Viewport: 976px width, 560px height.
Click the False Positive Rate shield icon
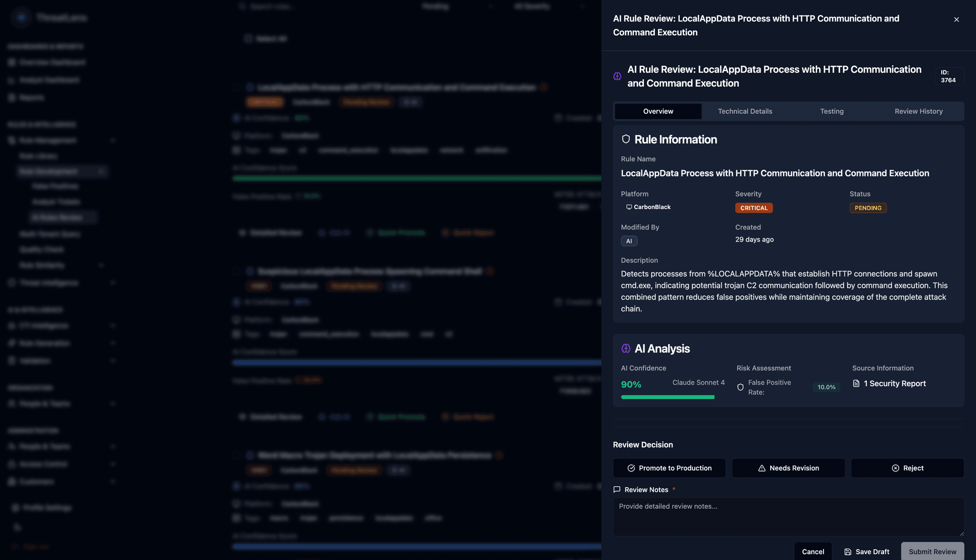click(x=740, y=387)
